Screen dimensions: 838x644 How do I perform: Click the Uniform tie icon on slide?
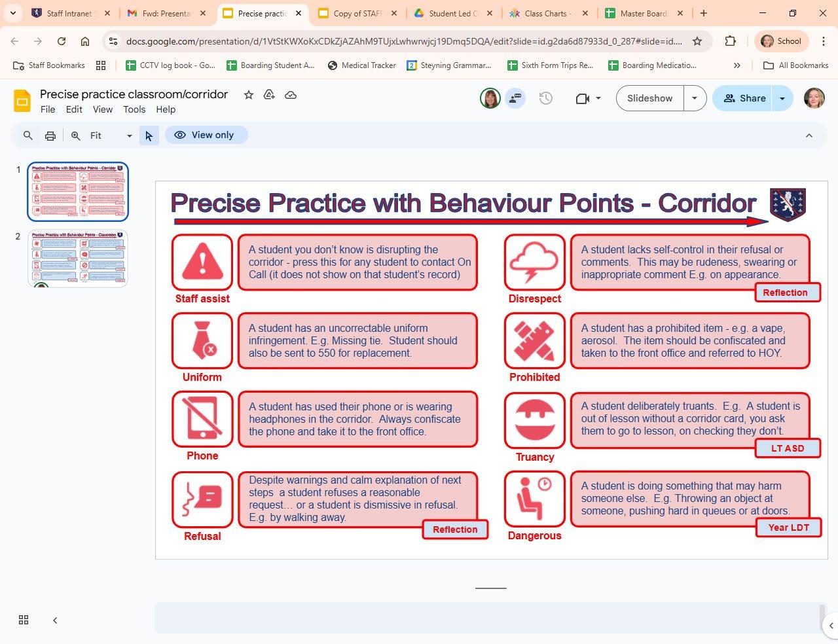pyautogui.click(x=202, y=340)
